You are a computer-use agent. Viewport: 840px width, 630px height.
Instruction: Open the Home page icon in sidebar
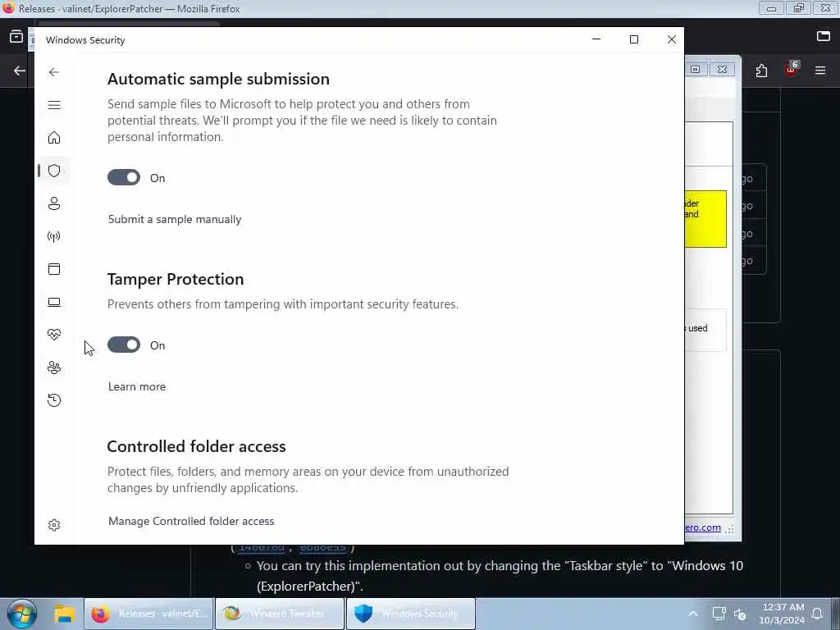53,138
